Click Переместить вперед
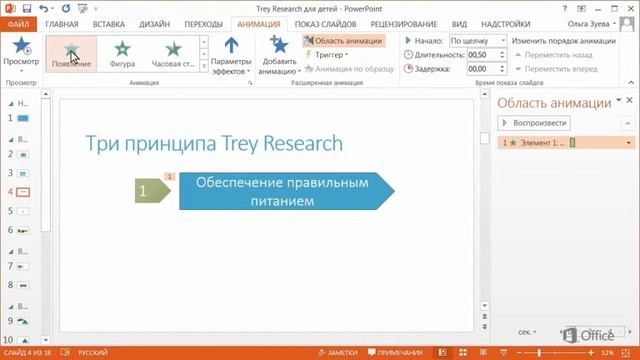640x360 pixels. (556, 69)
